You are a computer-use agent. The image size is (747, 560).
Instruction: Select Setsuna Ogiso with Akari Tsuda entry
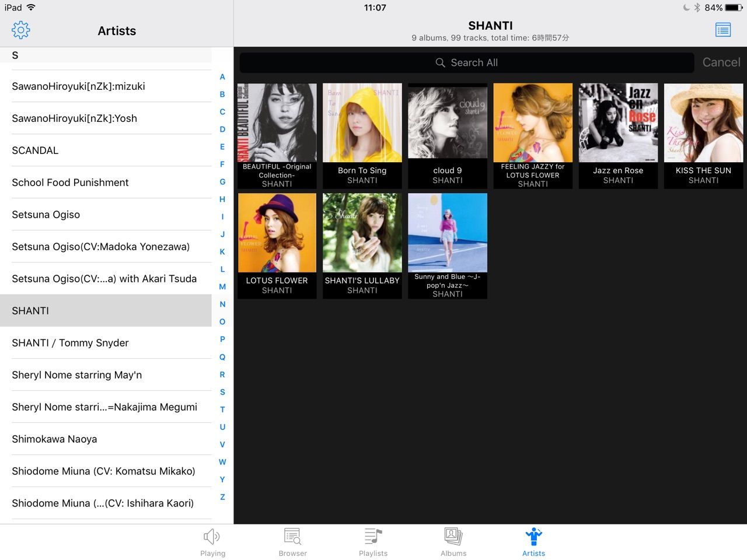point(106,279)
